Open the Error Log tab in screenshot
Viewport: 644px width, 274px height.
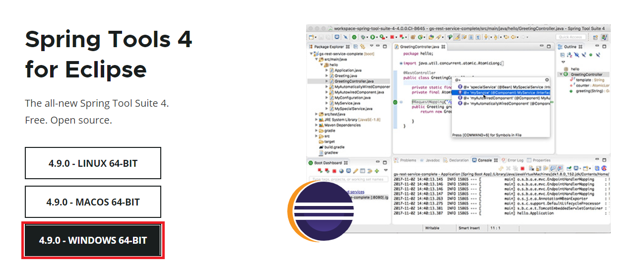(x=513, y=160)
